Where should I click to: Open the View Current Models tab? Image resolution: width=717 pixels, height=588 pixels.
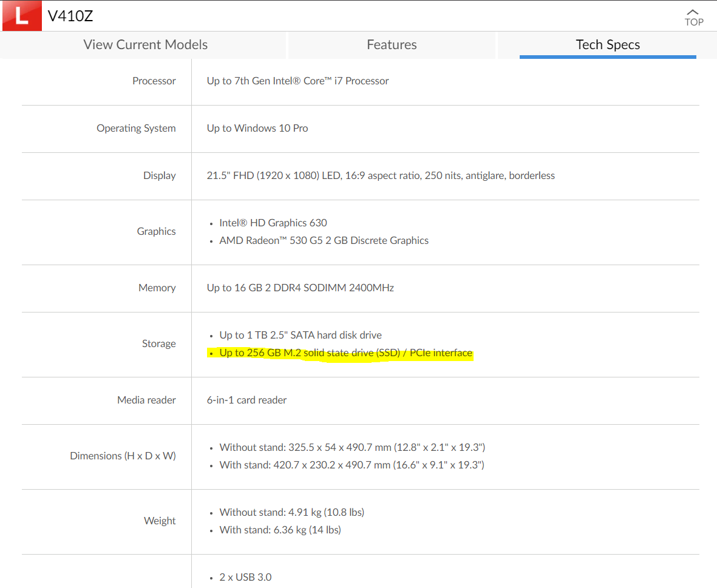point(145,45)
